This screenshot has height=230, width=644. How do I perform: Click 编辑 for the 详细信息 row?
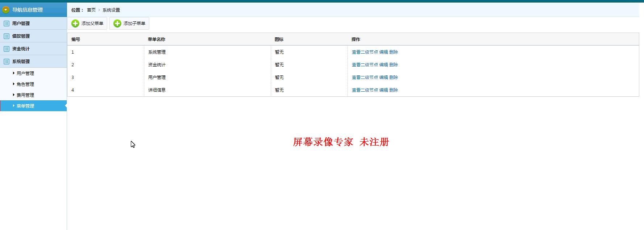click(384, 90)
